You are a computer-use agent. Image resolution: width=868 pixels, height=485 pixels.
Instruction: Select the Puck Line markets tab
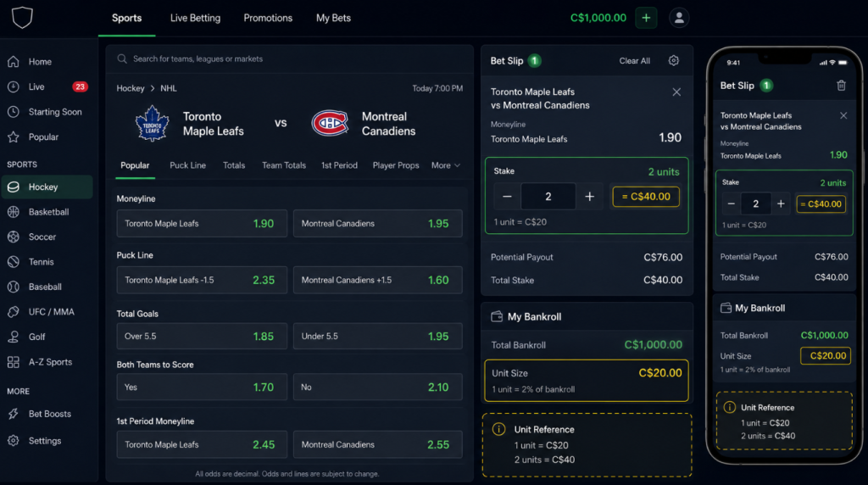coord(187,165)
